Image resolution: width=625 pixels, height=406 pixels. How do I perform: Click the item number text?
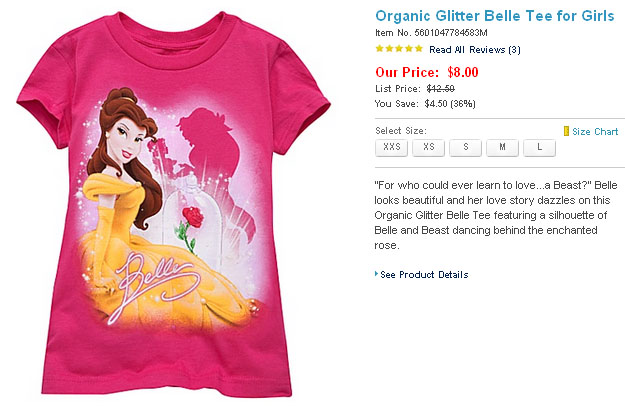tap(424, 33)
